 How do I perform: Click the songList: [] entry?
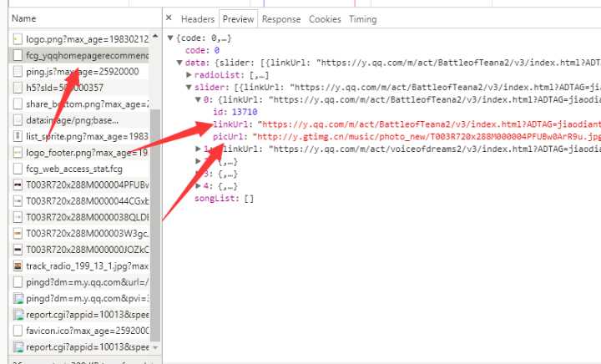coord(224,199)
